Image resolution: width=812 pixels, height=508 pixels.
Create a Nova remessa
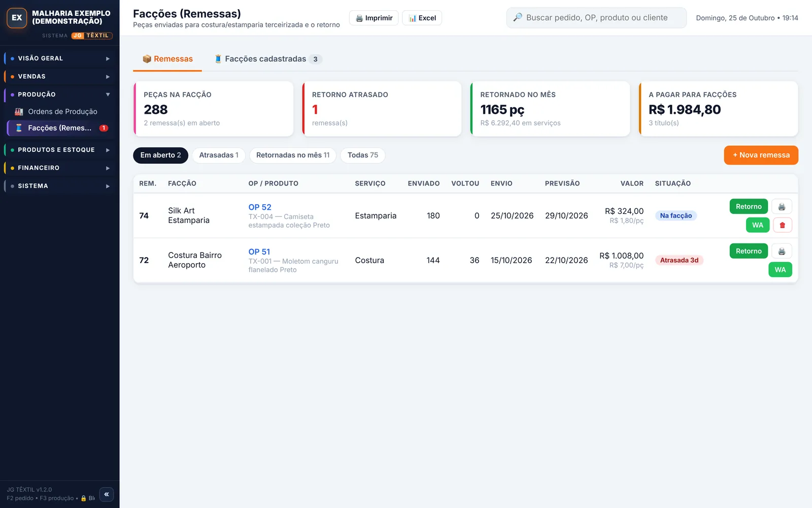coord(761,155)
